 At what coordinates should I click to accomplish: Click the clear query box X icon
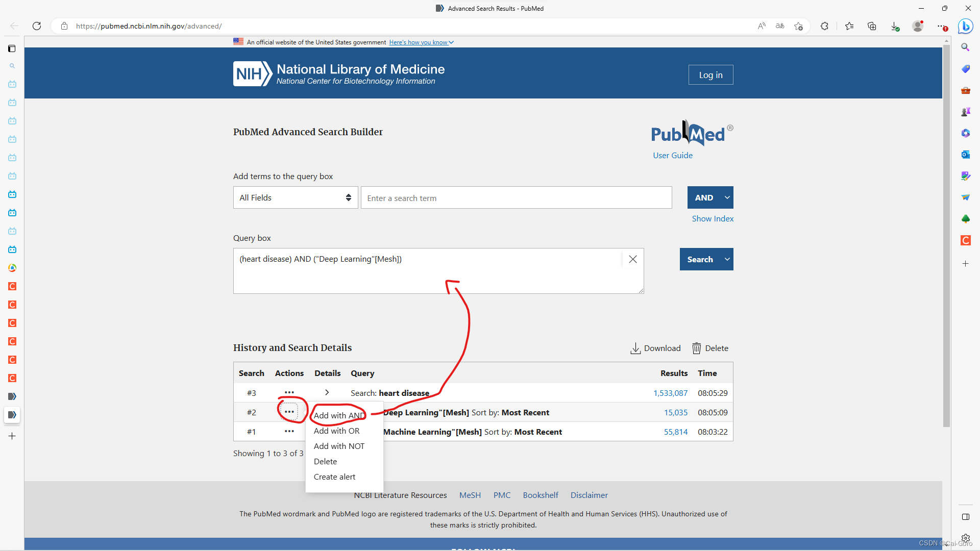point(633,259)
